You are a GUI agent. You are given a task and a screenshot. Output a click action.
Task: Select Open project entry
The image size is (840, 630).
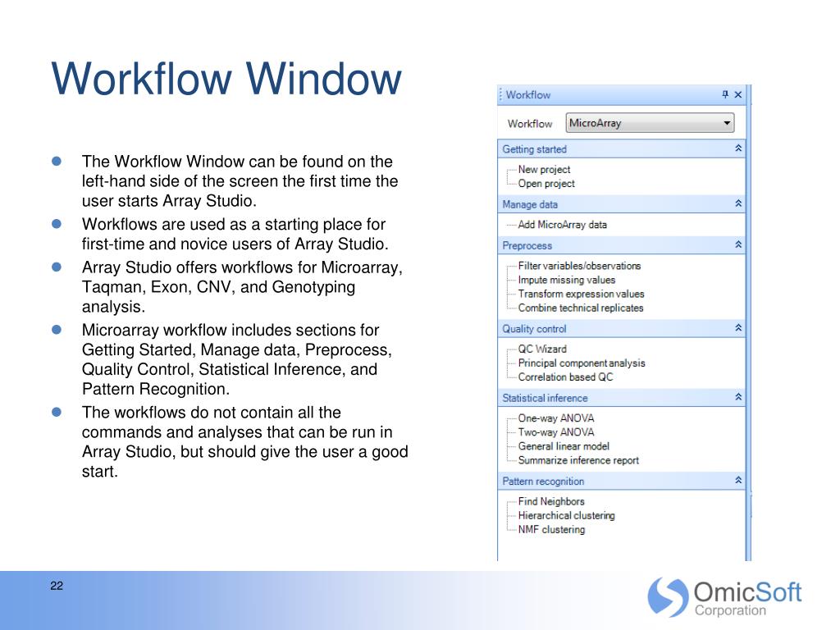click(546, 183)
